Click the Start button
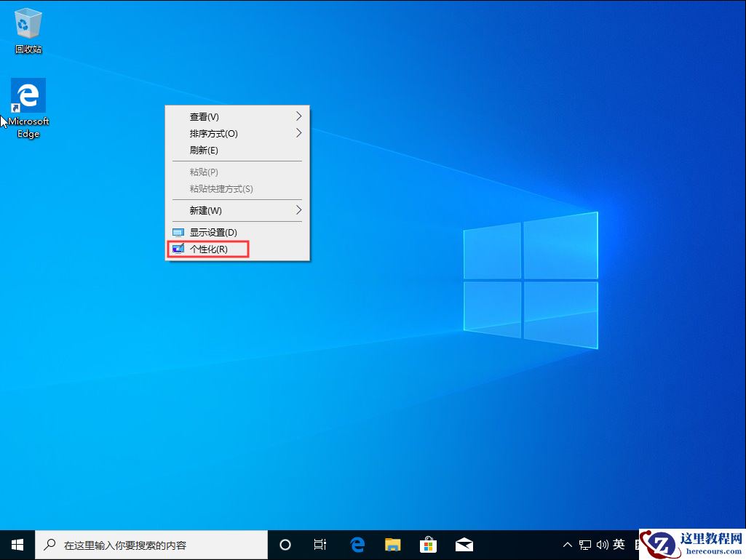Viewport: 746px width, 560px height. point(16,544)
